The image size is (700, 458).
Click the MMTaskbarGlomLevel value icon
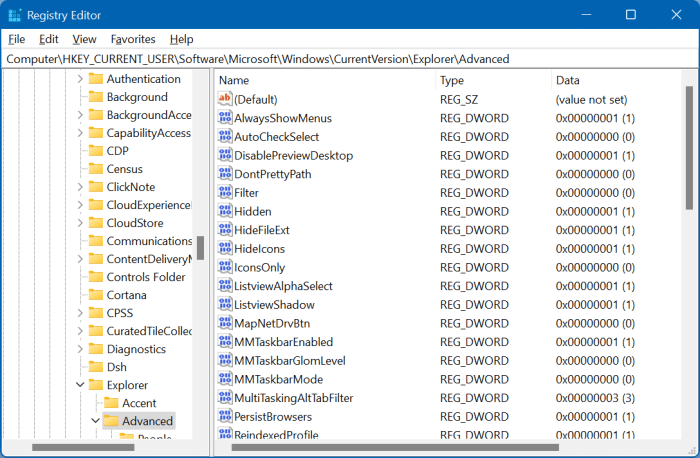click(x=225, y=360)
